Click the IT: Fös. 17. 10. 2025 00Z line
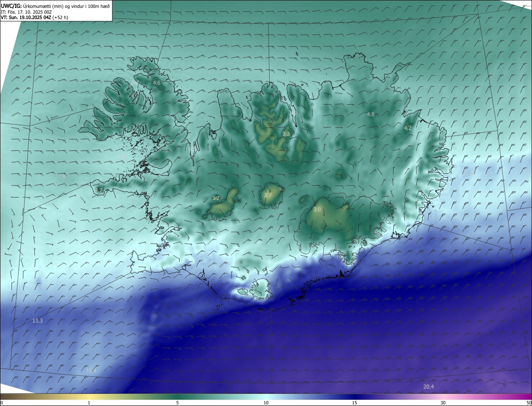Image resolution: width=532 pixels, height=406 pixels. pos(26,12)
